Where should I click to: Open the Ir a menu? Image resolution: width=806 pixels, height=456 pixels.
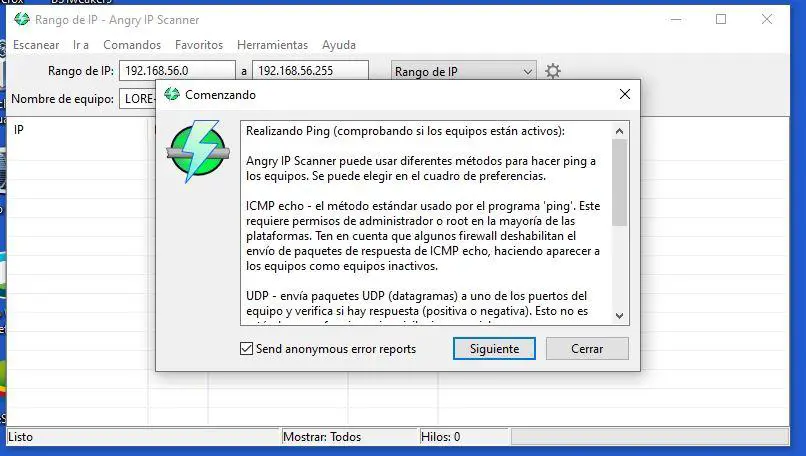pos(81,45)
